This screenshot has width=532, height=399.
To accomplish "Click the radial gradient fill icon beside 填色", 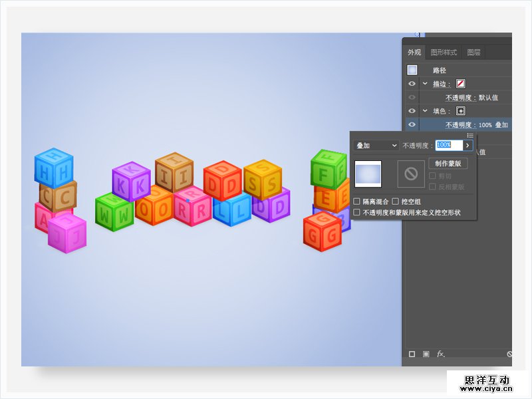I will [460, 111].
